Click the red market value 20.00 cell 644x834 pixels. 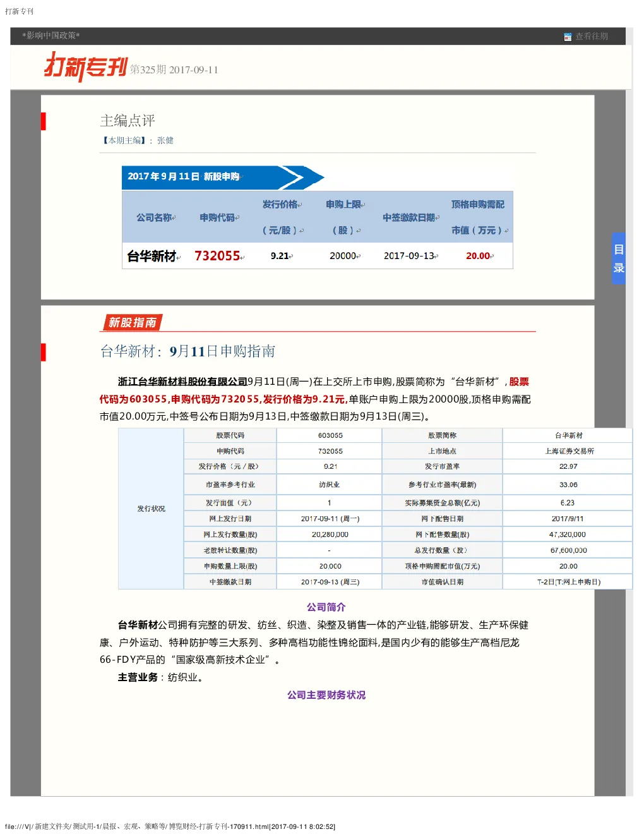(478, 256)
